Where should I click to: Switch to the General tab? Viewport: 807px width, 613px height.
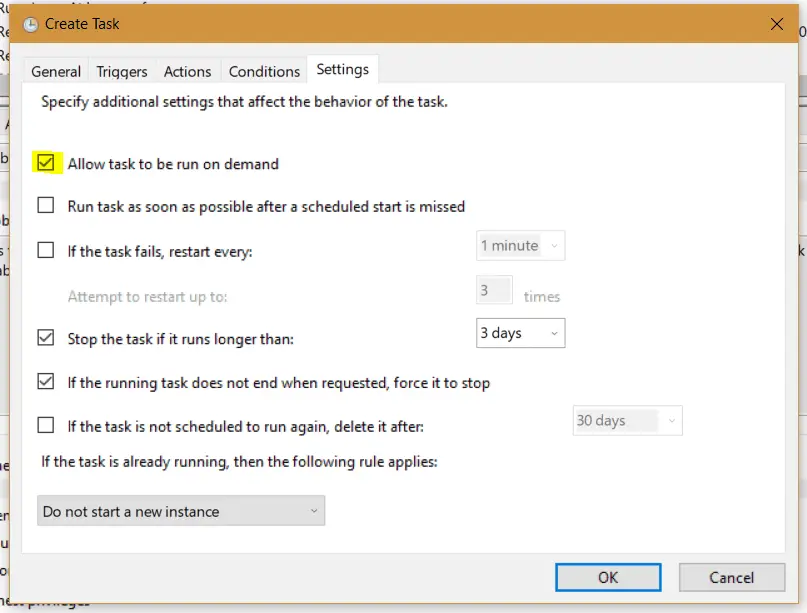(56, 71)
